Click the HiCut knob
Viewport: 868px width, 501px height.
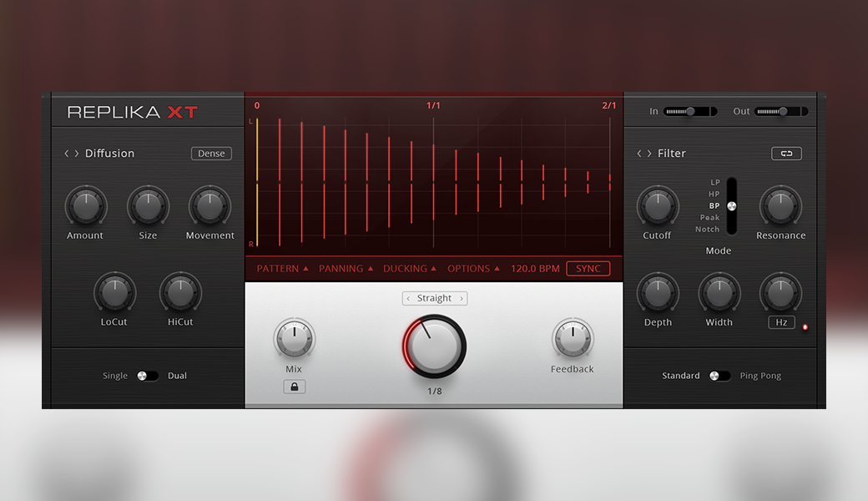[180, 292]
